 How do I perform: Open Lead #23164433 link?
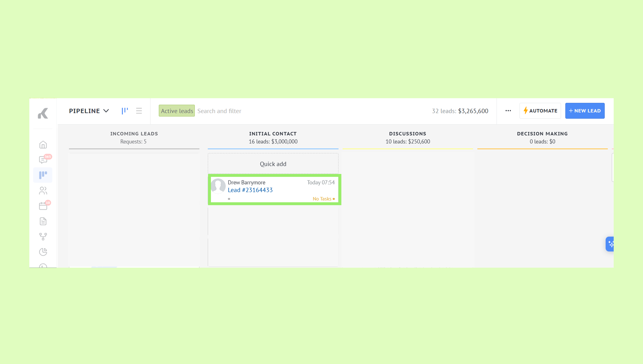(x=250, y=190)
